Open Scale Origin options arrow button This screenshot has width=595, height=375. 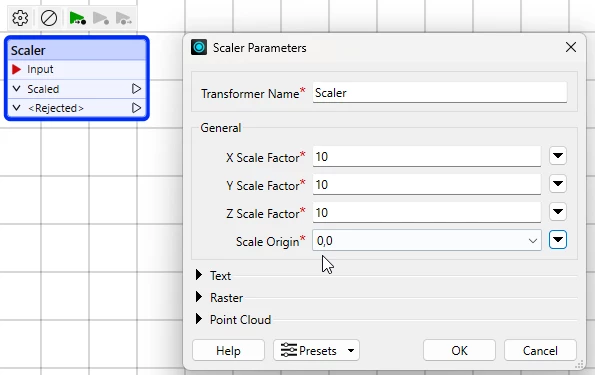point(557,239)
